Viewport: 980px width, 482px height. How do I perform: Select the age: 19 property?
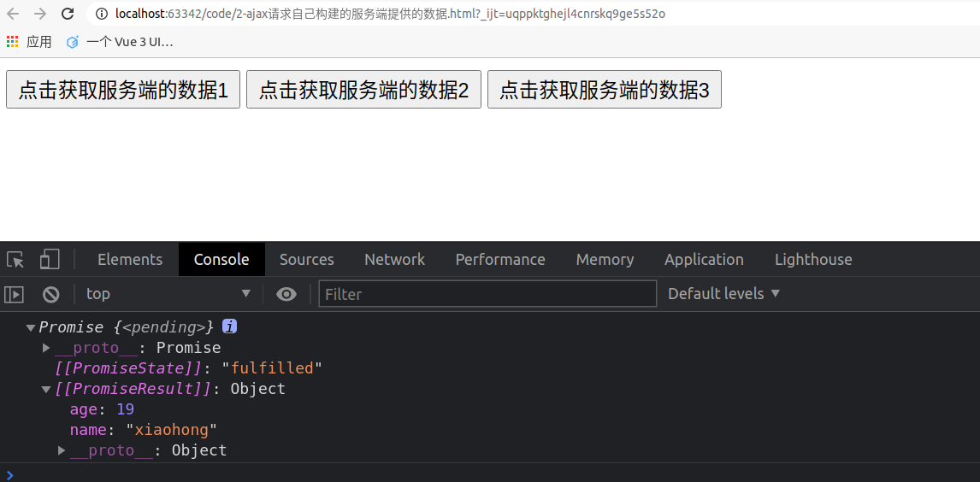[x=102, y=409]
